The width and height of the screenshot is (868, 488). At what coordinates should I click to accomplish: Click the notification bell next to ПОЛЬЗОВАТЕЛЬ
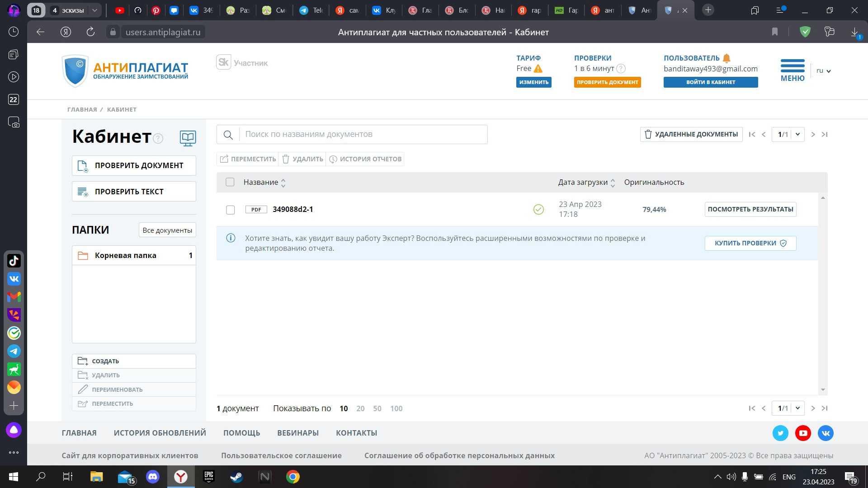click(x=726, y=58)
